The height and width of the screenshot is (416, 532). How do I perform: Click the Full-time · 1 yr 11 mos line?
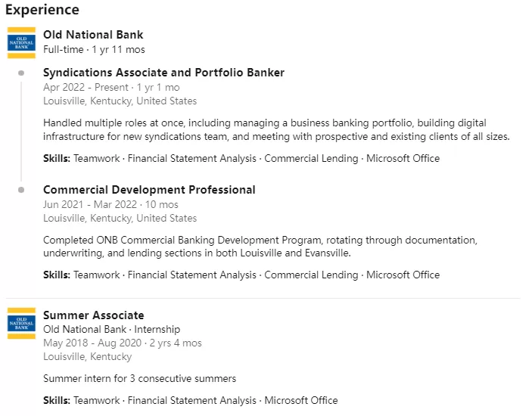tap(94, 49)
